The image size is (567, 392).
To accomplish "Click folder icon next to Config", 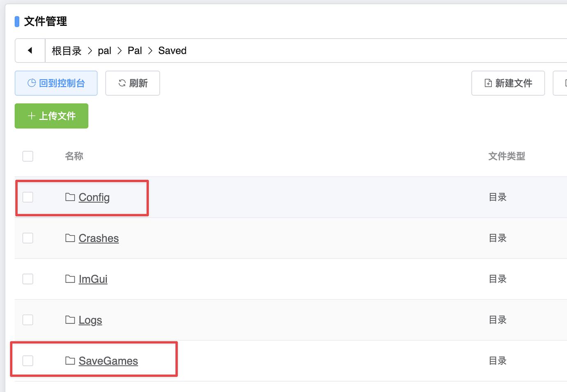I will 70,197.
